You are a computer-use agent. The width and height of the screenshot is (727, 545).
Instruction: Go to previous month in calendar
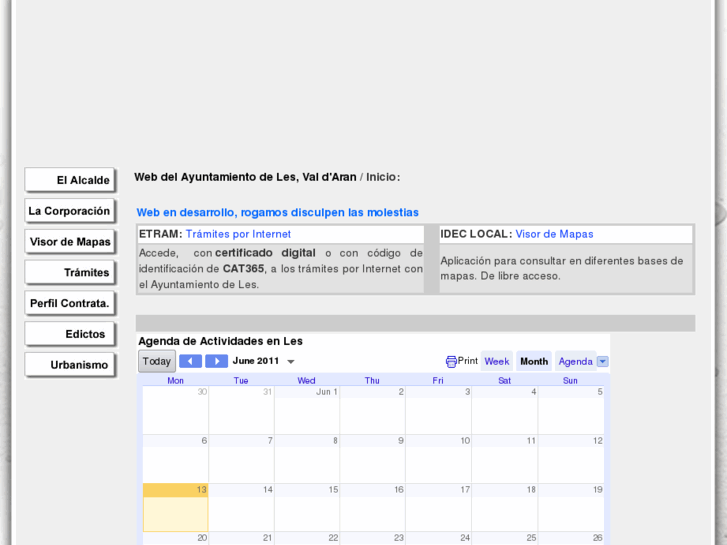[190, 361]
